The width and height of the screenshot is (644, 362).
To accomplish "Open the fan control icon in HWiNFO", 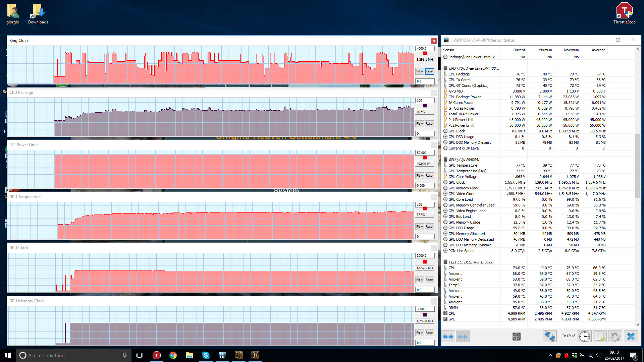I will (x=517, y=337).
